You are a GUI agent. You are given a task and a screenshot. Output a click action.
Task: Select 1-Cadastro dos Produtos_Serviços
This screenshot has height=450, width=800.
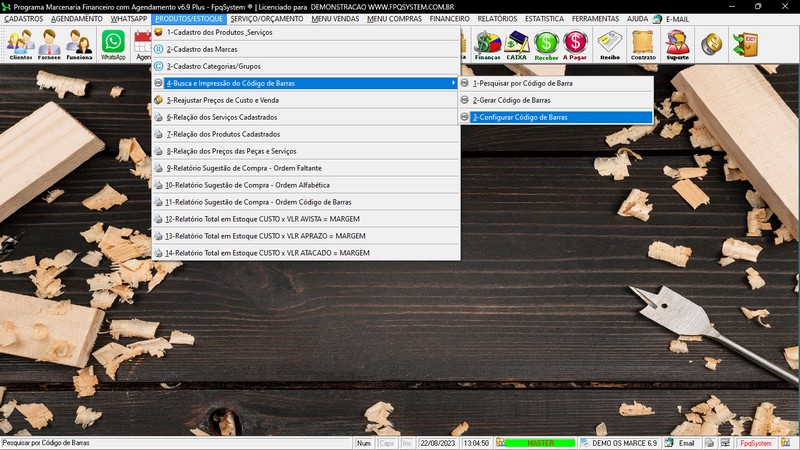(x=306, y=32)
